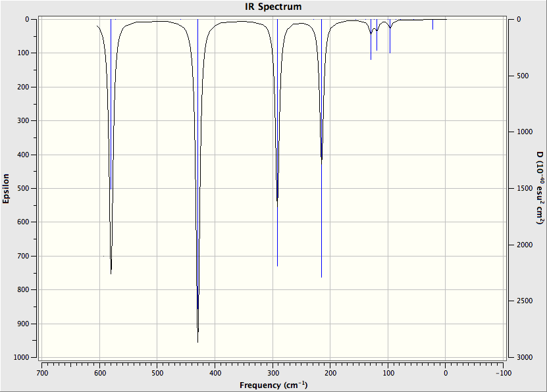Click the "2500" tick on the D axis

tap(525, 301)
